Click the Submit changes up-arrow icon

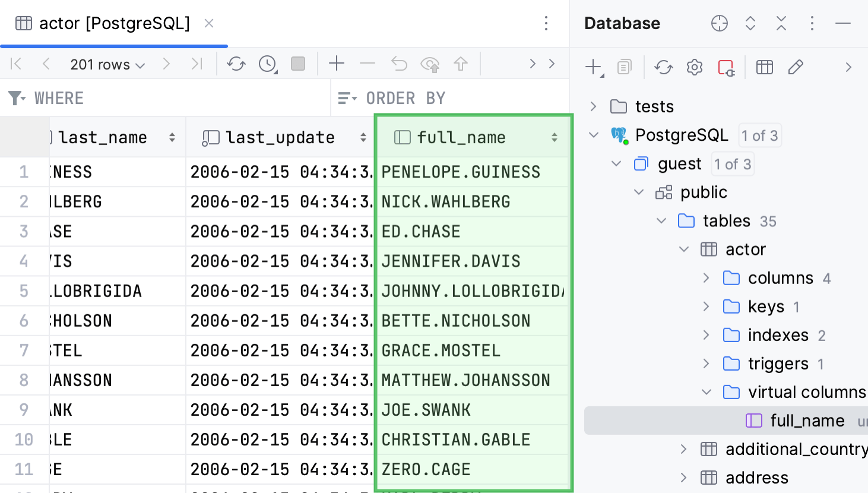[461, 64]
